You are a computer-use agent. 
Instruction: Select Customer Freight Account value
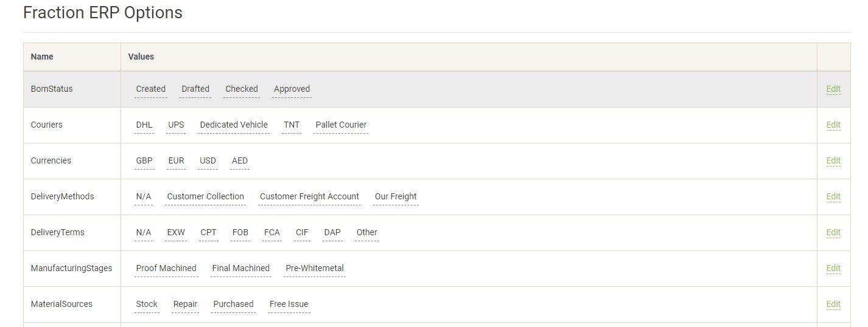(309, 196)
